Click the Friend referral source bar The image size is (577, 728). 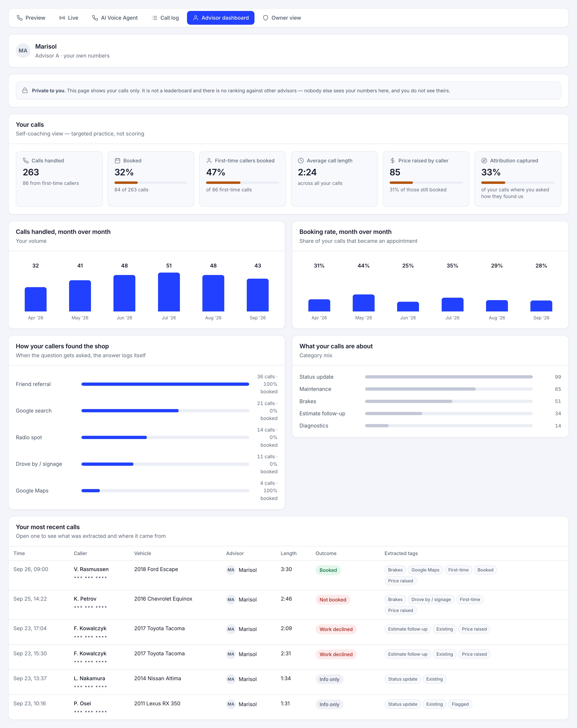point(165,384)
